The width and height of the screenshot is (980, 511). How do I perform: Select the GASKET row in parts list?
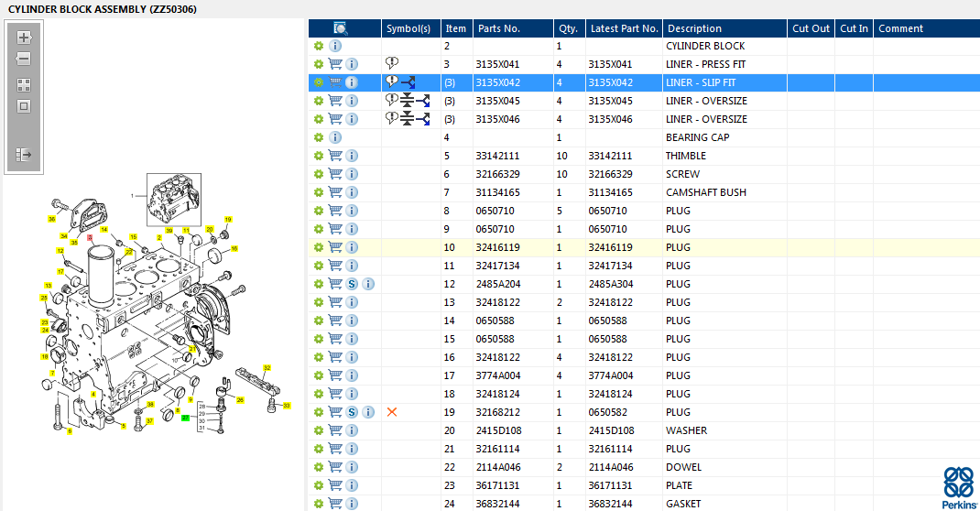coord(682,504)
